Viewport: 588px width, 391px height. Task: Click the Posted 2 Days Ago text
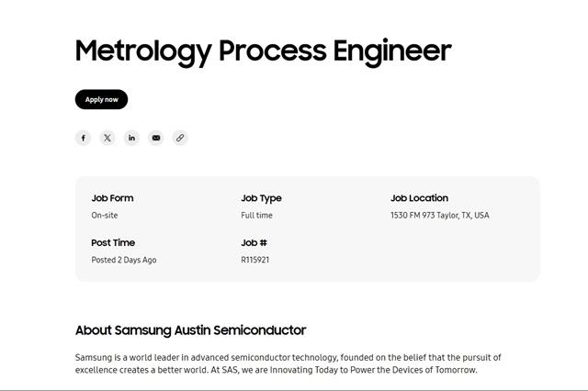tap(123, 261)
